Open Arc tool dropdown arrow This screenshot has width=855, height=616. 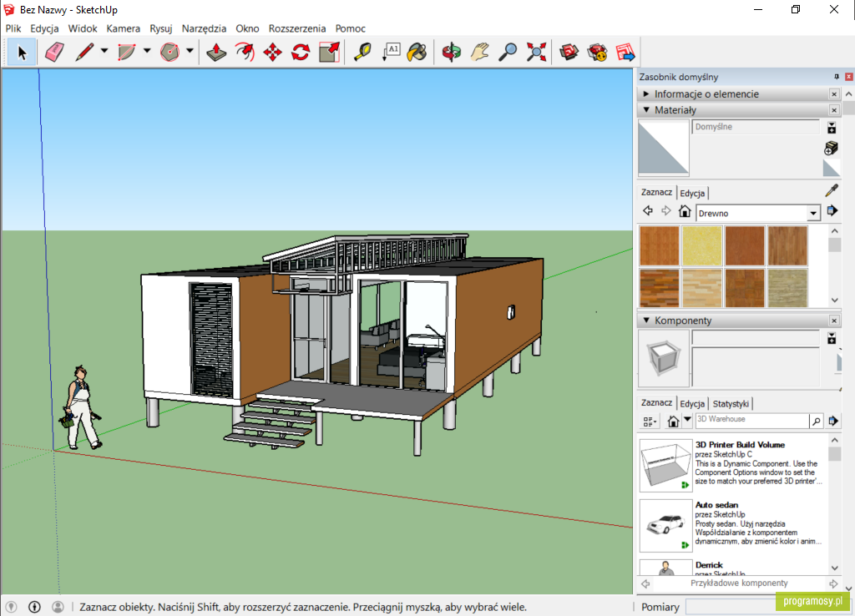[x=147, y=51]
